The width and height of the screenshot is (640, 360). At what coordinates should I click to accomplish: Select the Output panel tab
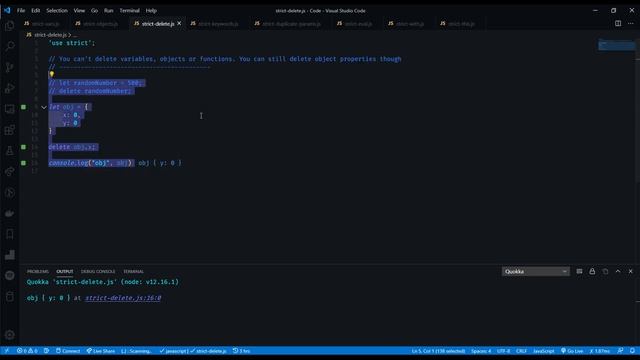coord(64,271)
